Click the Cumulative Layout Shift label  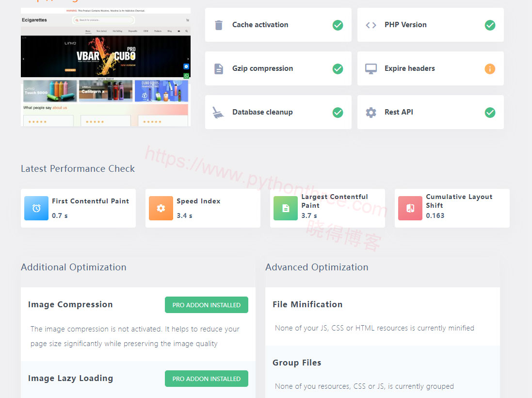(459, 201)
